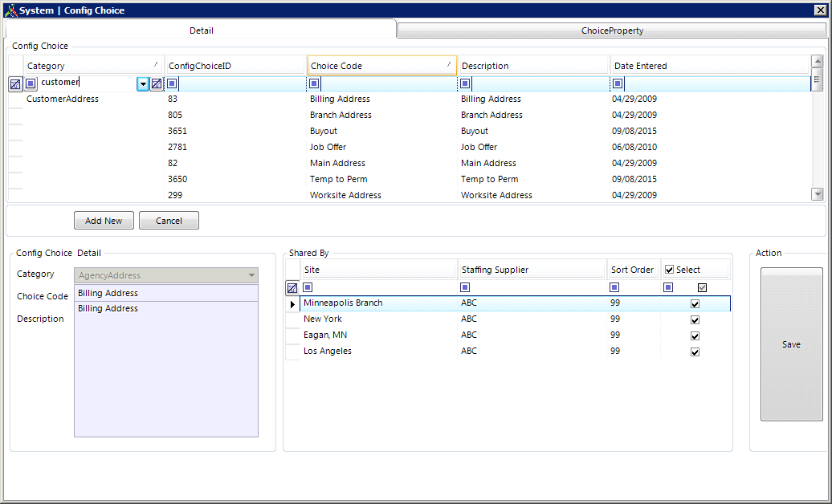The height and width of the screenshot is (504, 832).
Task: Click the 06/08/2010 date cell
Action: tap(710, 147)
